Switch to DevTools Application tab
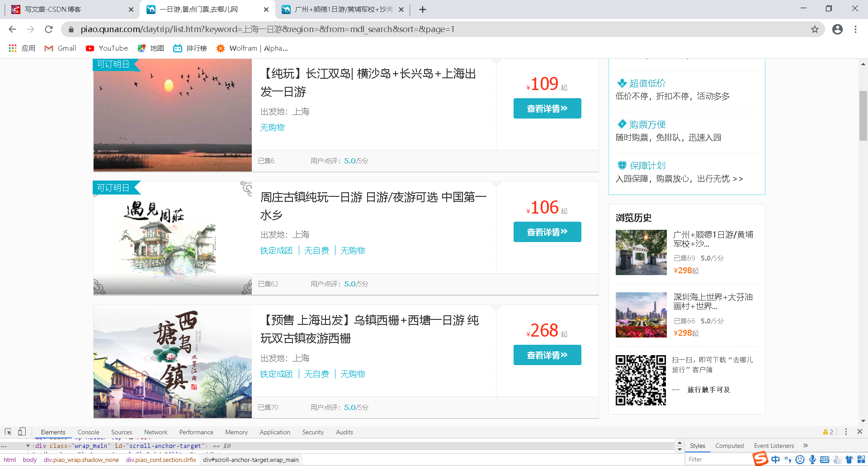Screen dimensions: 868x466 point(275,433)
